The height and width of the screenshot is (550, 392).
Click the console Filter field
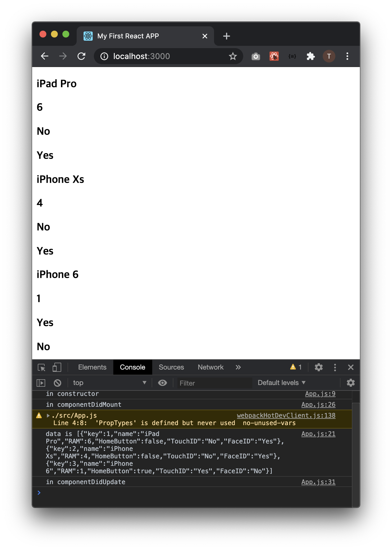[215, 383]
